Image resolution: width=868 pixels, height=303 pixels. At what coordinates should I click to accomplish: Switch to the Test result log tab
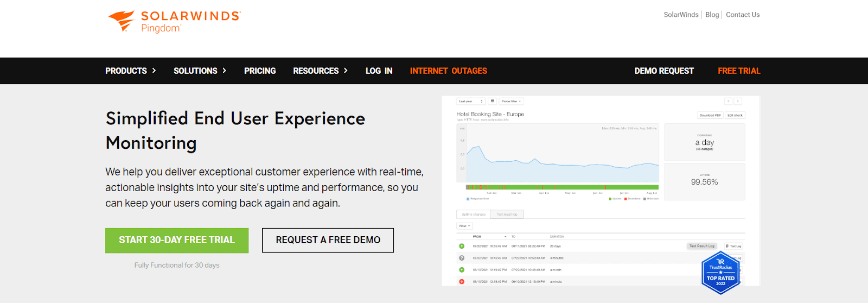(507, 214)
